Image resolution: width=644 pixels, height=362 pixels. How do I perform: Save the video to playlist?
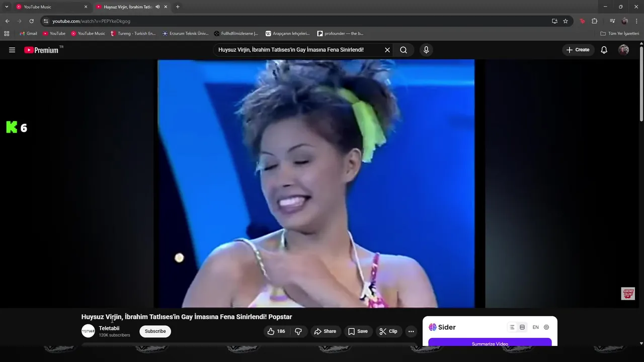point(358,331)
